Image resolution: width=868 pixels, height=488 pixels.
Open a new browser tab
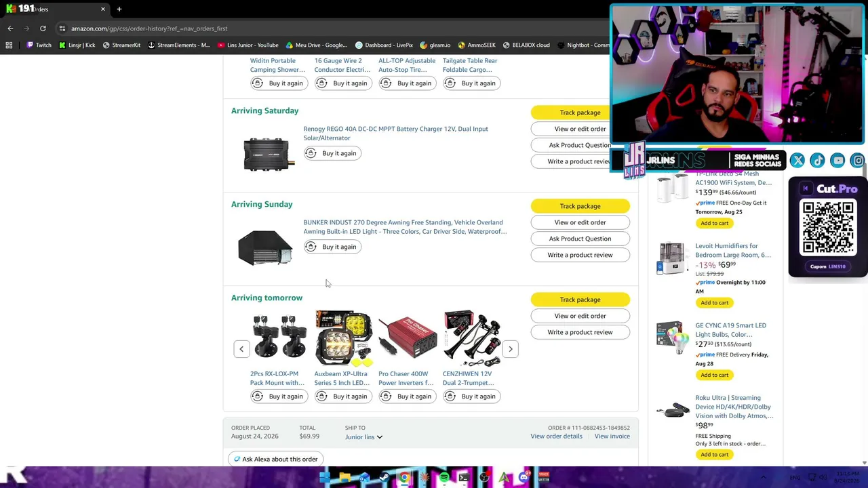coord(119,9)
